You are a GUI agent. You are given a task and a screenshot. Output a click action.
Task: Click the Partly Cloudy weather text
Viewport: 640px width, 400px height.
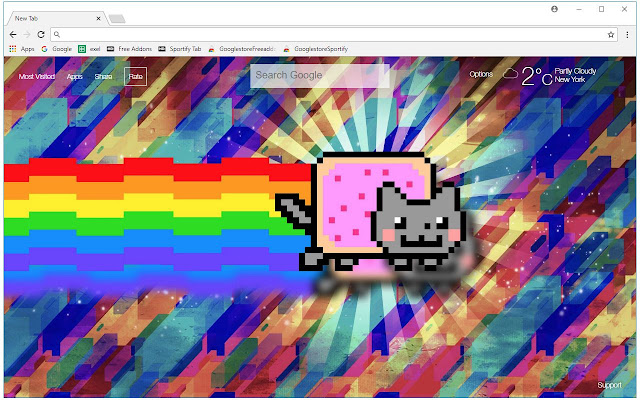tap(576, 71)
